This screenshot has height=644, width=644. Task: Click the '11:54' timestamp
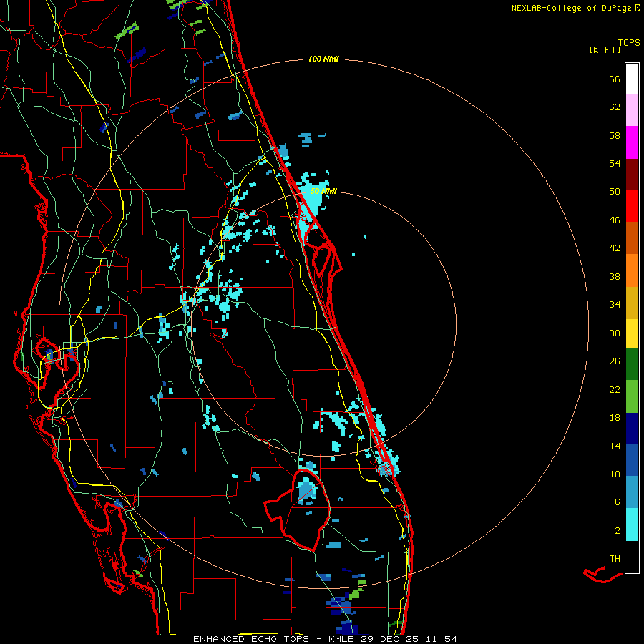(x=440, y=639)
